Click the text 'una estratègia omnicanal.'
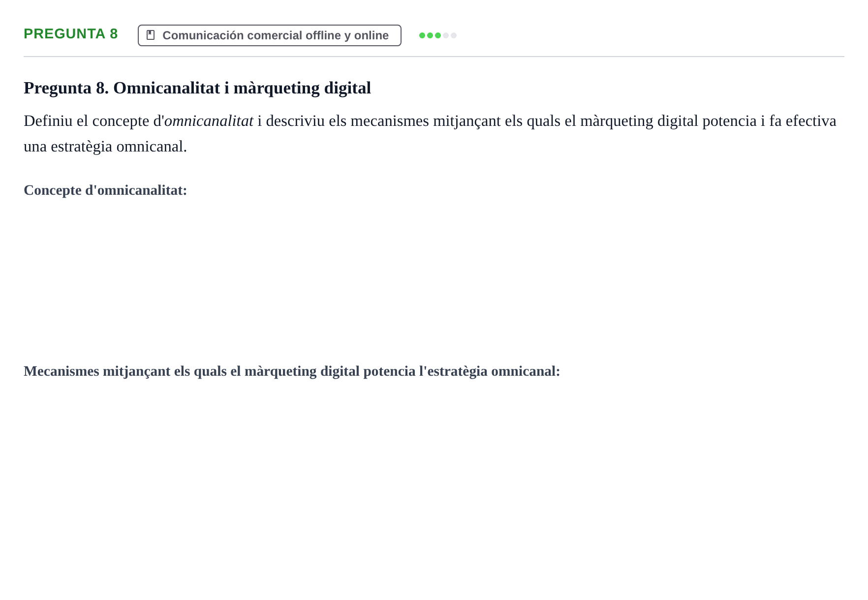The height and width of the screenshot is (600, 868). tap(105, 147)
